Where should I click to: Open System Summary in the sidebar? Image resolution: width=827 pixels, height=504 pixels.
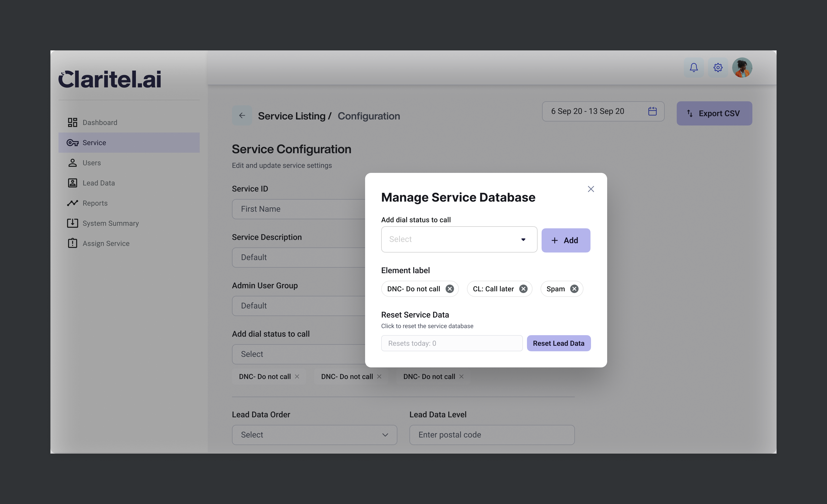[x=110, y=223]
